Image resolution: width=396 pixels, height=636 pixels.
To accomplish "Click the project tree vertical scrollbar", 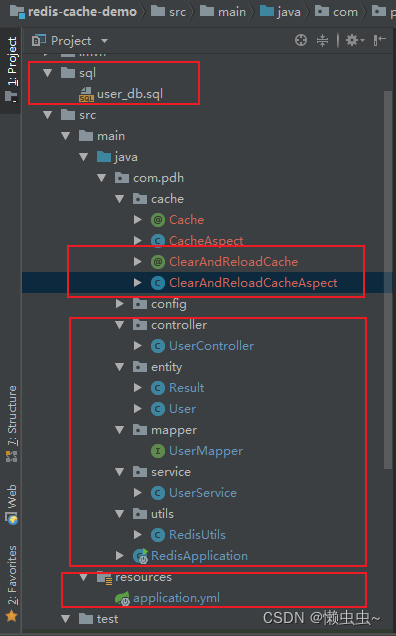I will click(388, 280).
